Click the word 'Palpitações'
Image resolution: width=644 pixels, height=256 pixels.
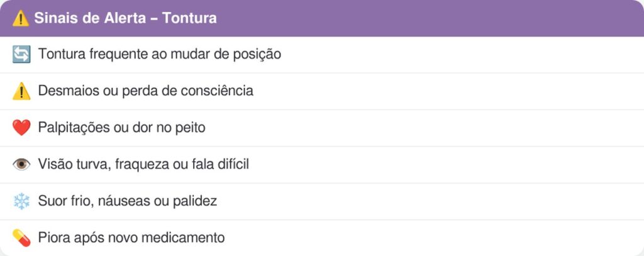point(74,128)
